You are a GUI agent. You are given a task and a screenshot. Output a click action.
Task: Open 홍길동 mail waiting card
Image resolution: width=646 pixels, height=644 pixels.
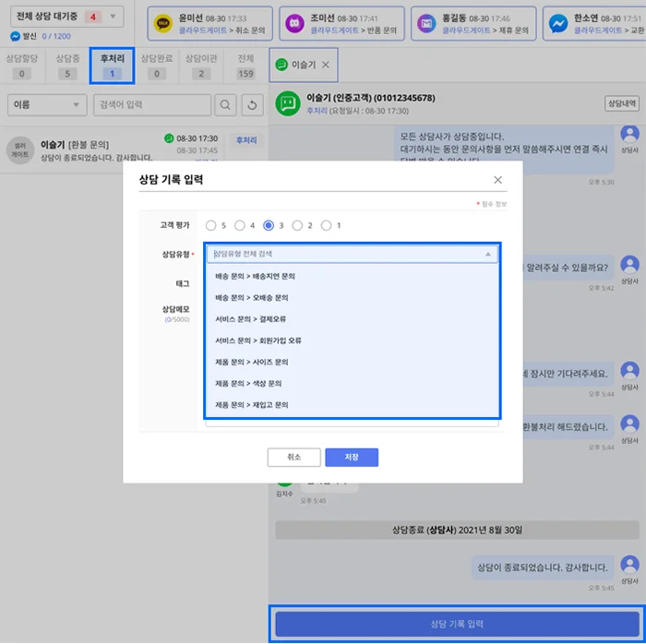[x=473, y=23]
